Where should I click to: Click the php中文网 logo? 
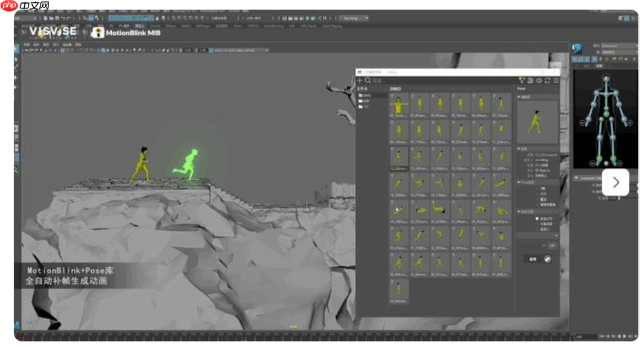pyautogui.click(x=25, y=5)
